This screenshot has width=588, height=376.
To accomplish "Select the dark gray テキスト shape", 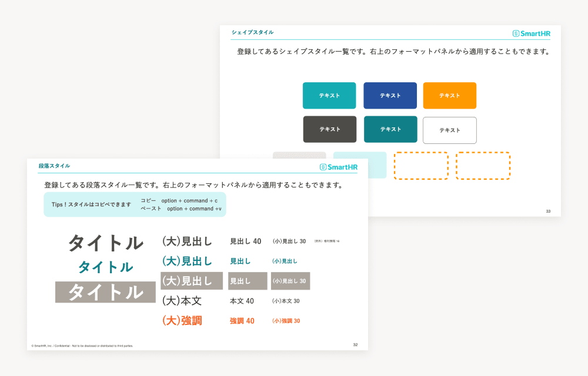I will [329, 129].
